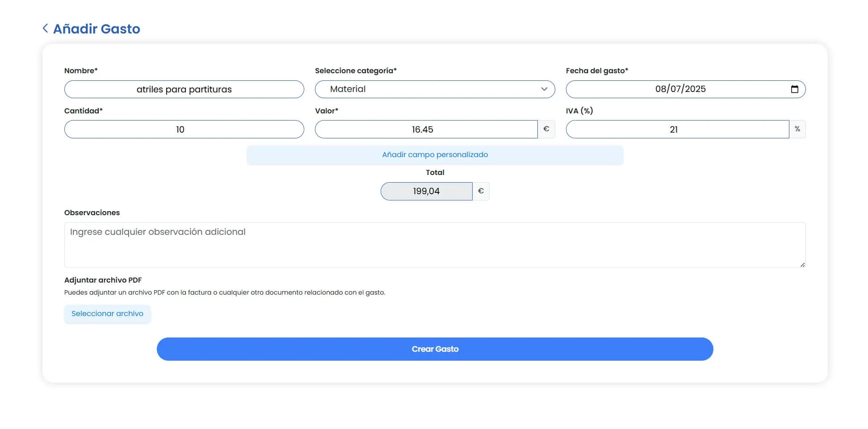This screenshot has height=429, width=868.
Task: Navigate back using Añadir Gasto header
Action: 97,29
